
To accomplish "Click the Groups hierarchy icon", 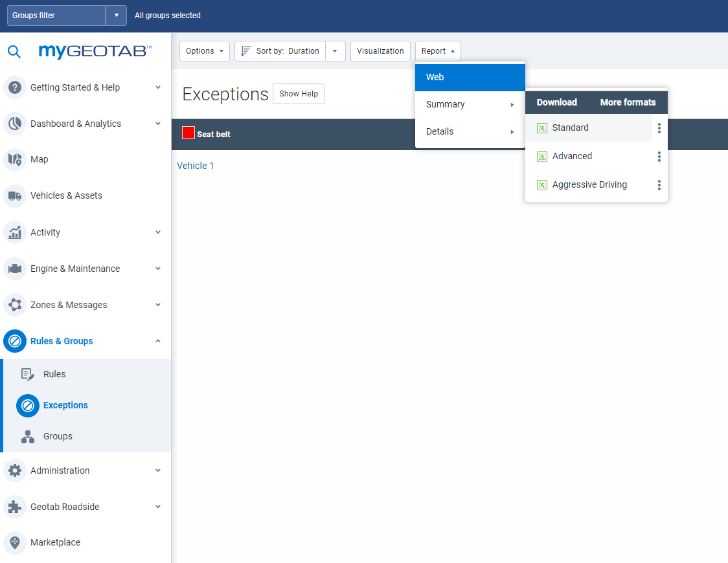I will point(28,436).
